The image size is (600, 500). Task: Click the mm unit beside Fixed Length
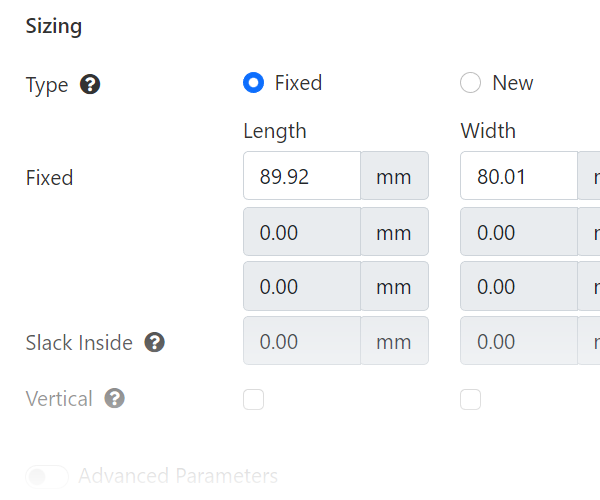tap(394, 177)
